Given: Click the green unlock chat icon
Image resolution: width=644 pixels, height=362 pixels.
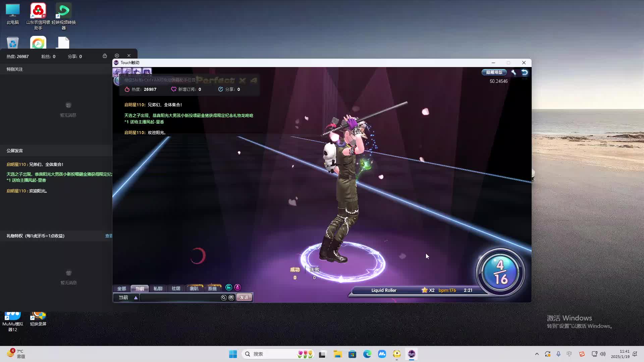Looking at the screenshot, I should coord(229,288).
